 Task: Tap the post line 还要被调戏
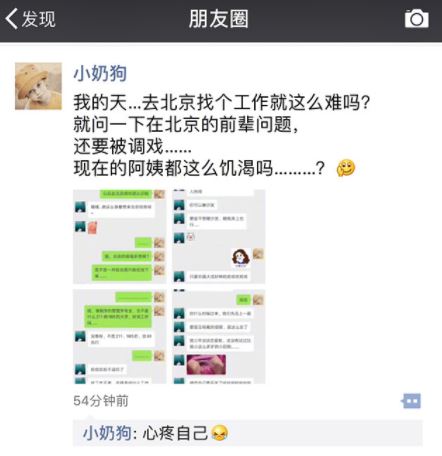pos(133,146)
